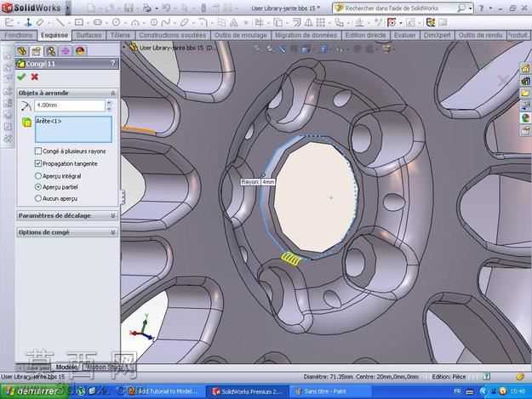
Task: Open the DimXpert tab
Action: click(437, 35)
